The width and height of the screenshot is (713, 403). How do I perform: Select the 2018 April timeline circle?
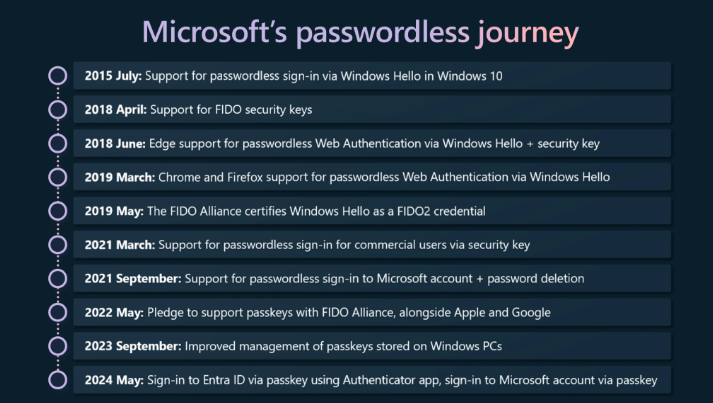58,109
